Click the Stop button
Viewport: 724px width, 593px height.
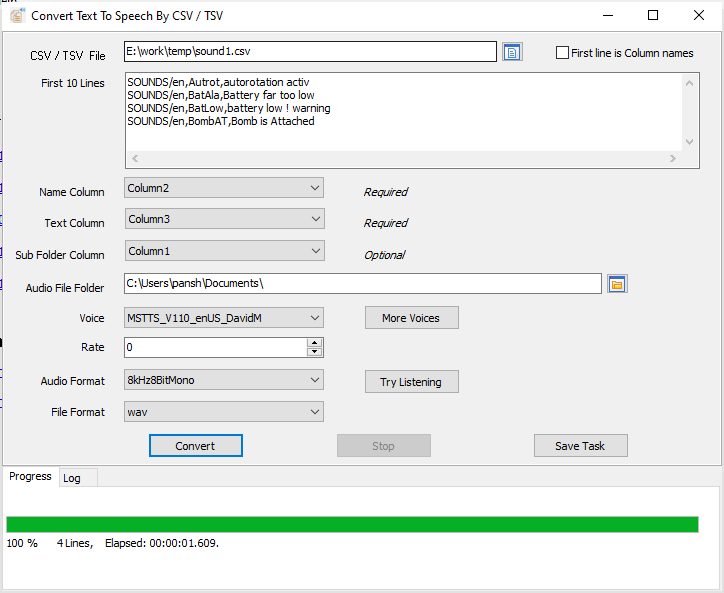384,446
